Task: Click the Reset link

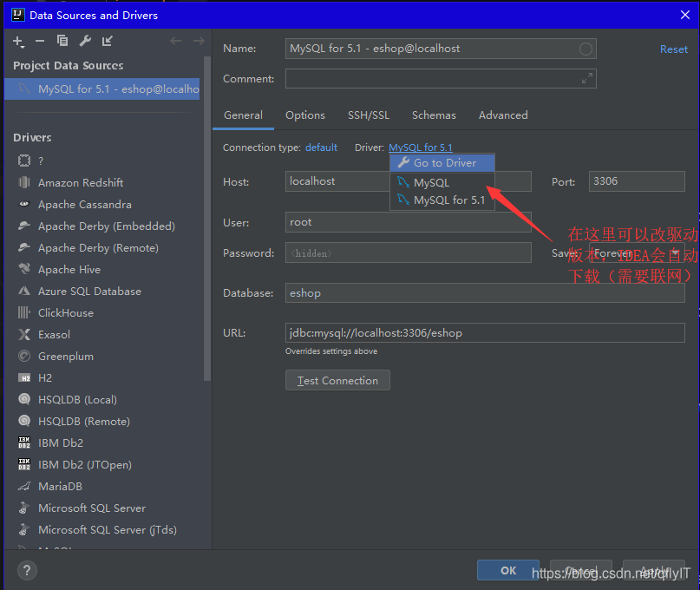Action: point(674,49)
